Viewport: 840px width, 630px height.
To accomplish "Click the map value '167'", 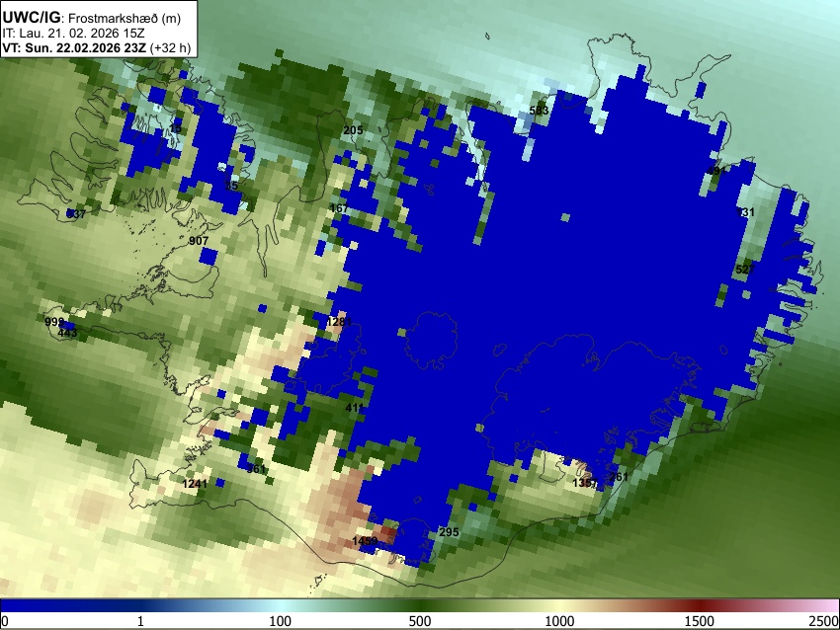I will pyautogui.click(x=339, y=207).
